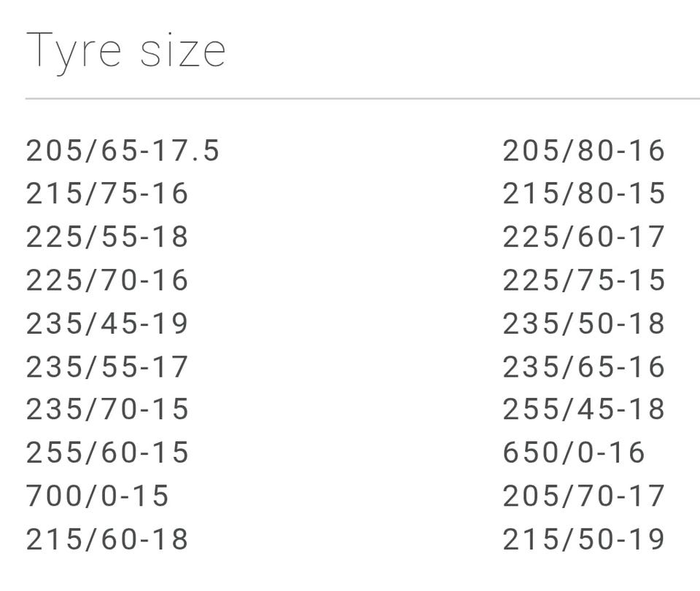Pick the 225/70-16 entry
Image resolution: width=700 pixels, height=591 pixels.
pos(107,280)
